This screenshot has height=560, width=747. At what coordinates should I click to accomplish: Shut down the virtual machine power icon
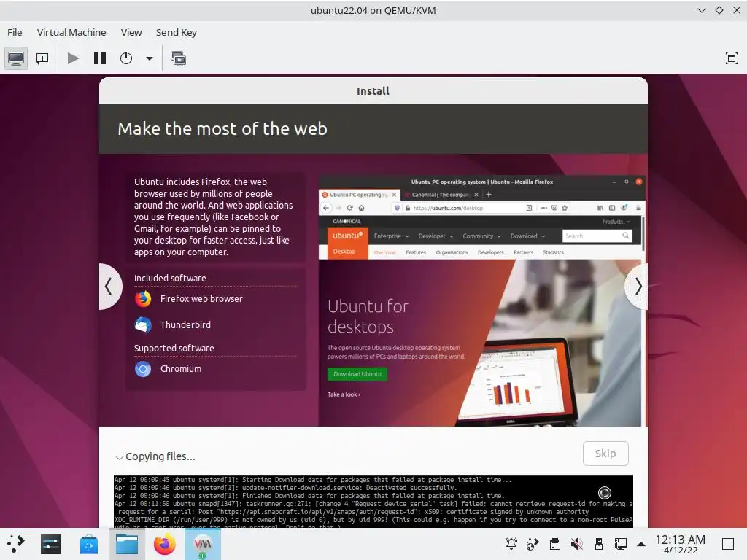tap(126, 58)
